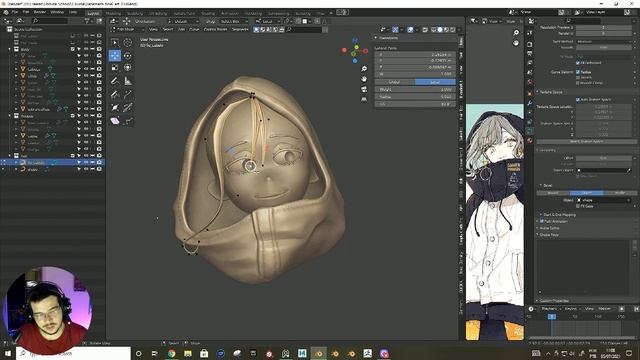Hide the Body collection in viewport

(86, 49)
